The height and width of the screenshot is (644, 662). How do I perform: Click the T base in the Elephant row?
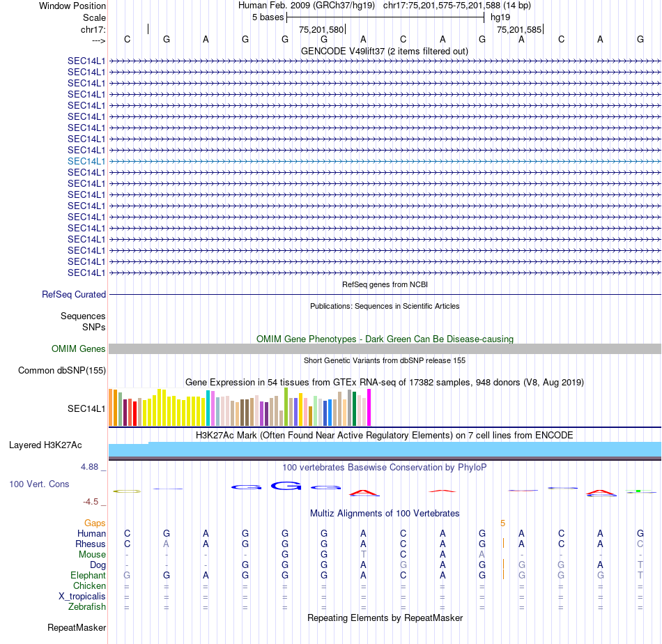point(640,575)
